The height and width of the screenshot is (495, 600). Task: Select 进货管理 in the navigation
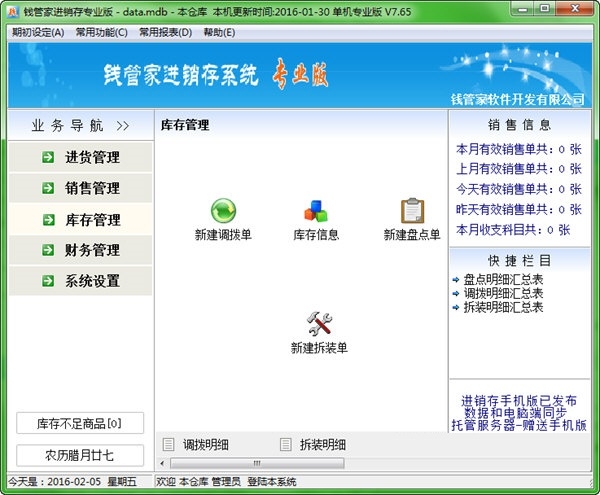tap(81, 157)
